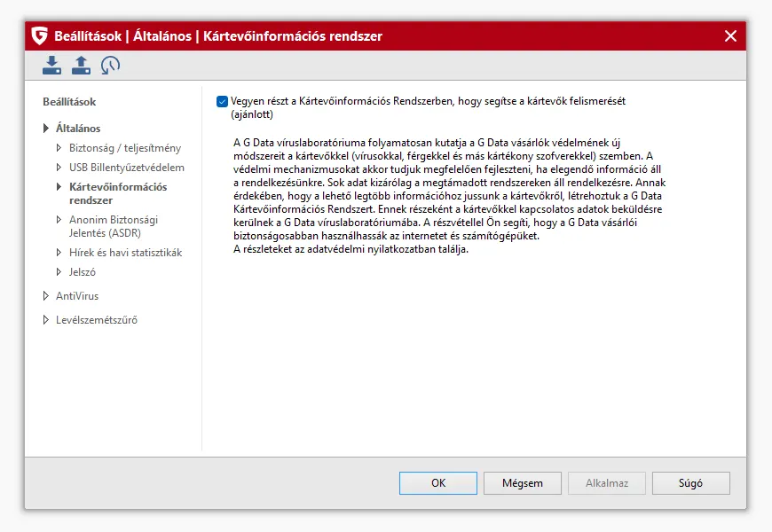Click the Mégsem cancel button
This screenshot has width=772, height=532.
pos(522,483)
